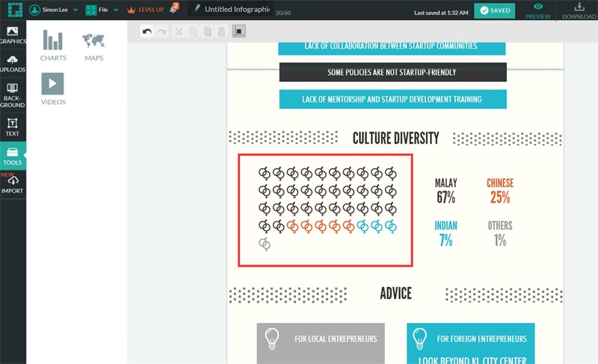Click the Cut scissors icon
The width and height of the screenshot is (598, 364).
tap(178, 31)
